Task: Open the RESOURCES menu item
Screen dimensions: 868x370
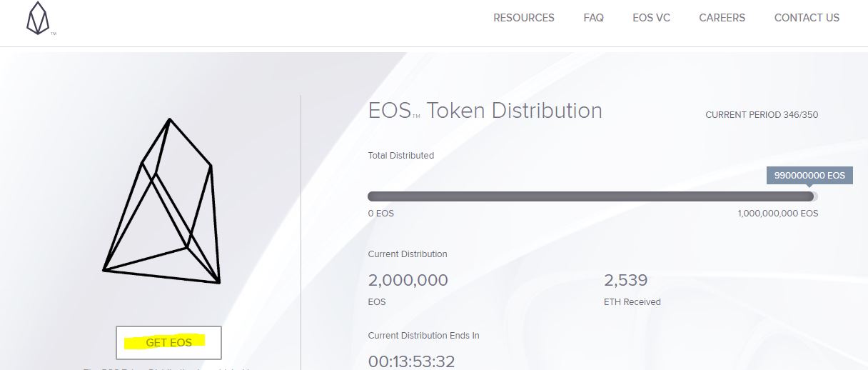Action: [524, 18]
